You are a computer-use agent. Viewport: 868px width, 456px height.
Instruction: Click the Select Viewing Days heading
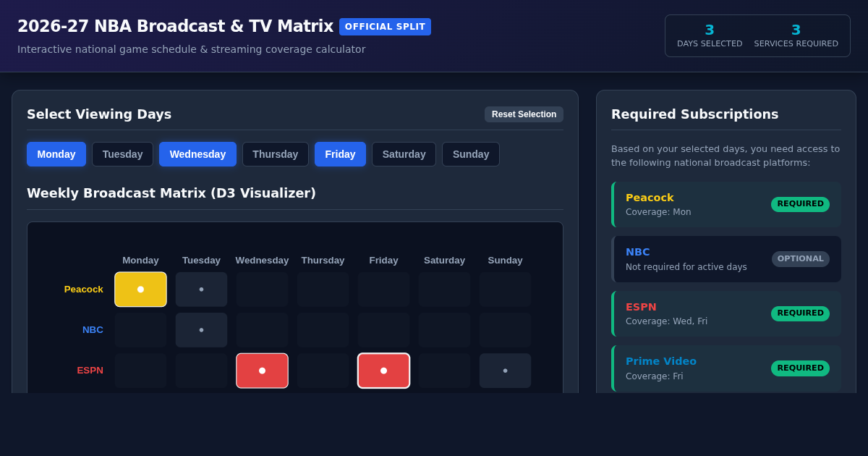99,114
